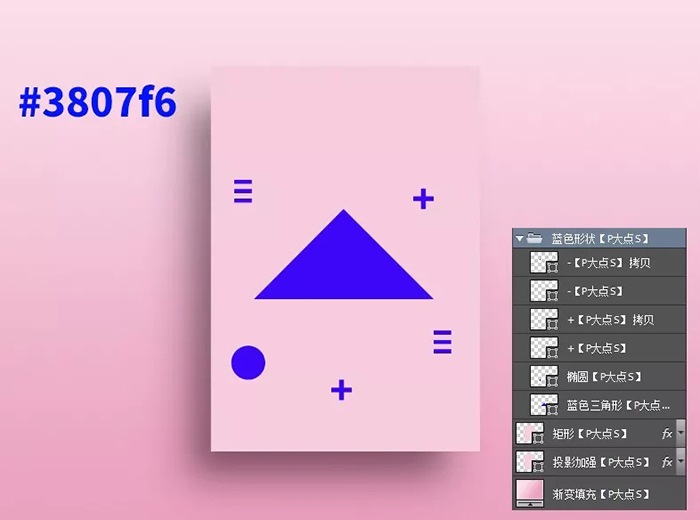
Task: Select the layer name -【P大点S】拷贝
Action: 608,263
